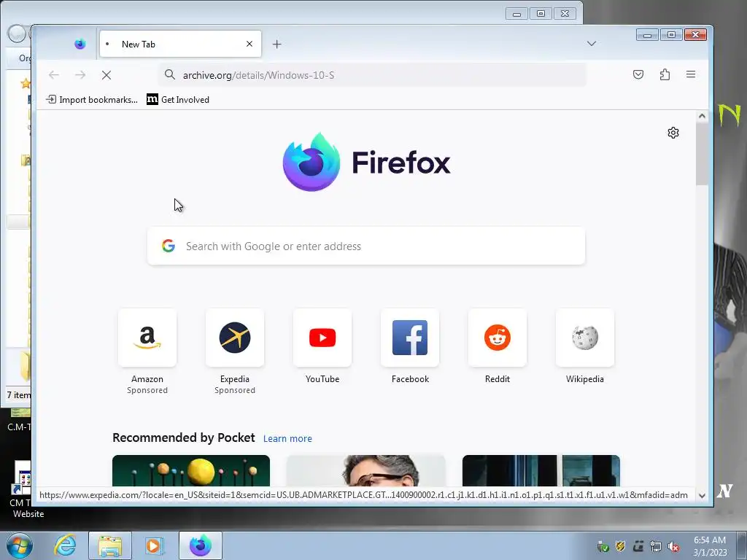Click the Google logo in search box
Image resolution: width=747 pixels, height=560 pixels.
(169, 246)
